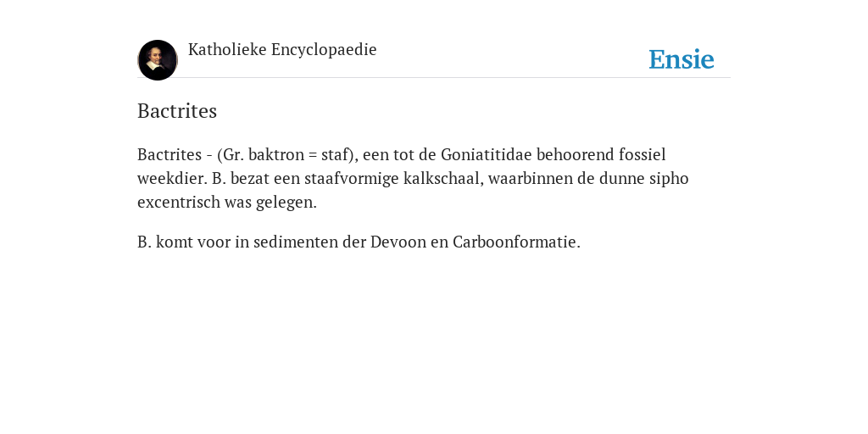Click the word sipho
Screen dimensions: 868x434
pos(671,179)
